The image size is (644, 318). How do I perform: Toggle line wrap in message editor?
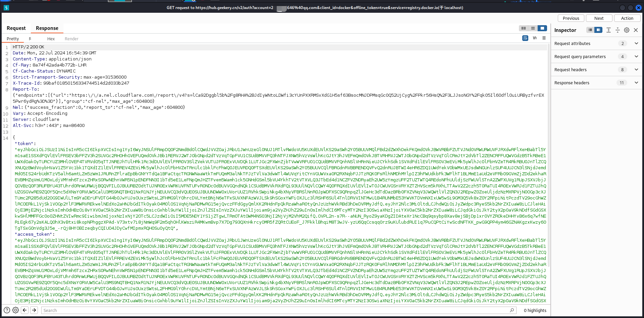click(525, 38)
